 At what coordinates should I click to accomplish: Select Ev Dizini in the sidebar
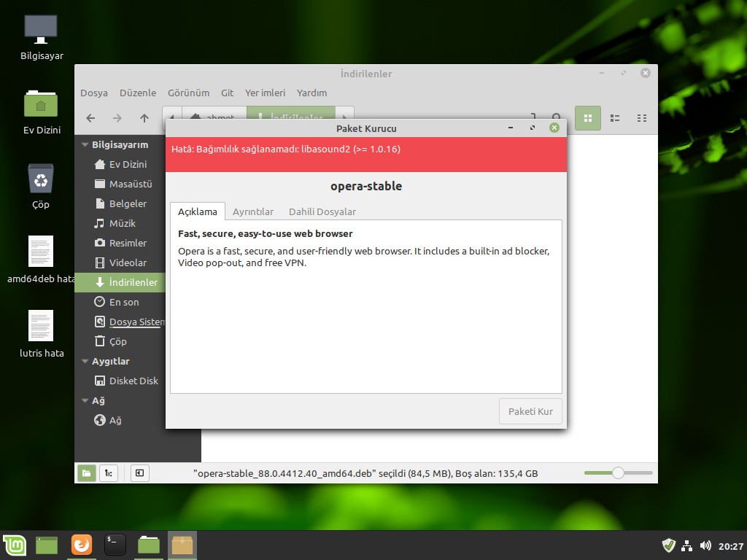pyautogui.click(x=120, y=164)
